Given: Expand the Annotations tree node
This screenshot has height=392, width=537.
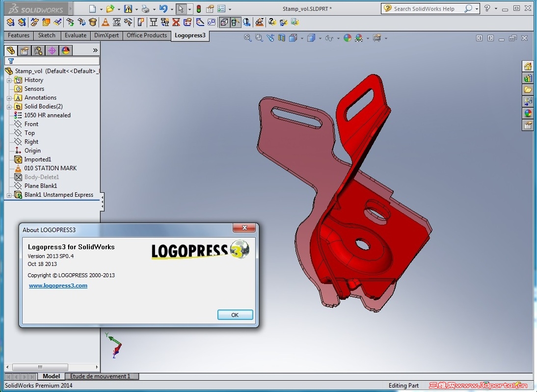Looking at the screenshot, I should [9, 98].
